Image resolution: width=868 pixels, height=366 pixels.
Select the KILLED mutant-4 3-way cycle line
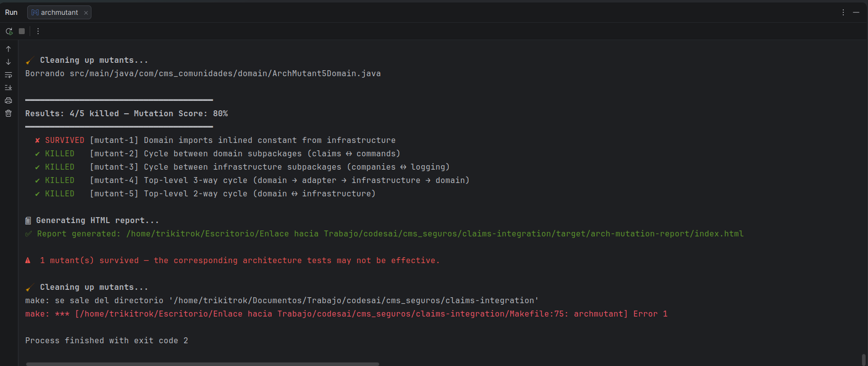(x=252, y=181)
